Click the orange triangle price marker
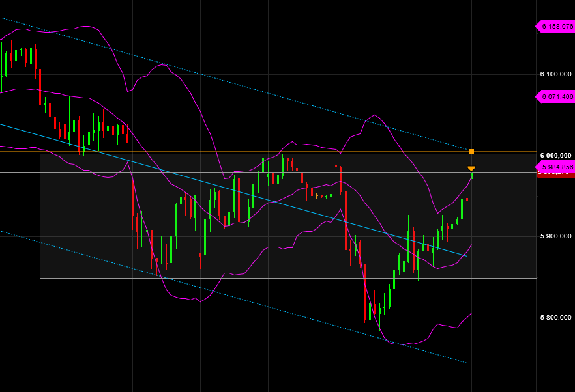 click(471, 169)
